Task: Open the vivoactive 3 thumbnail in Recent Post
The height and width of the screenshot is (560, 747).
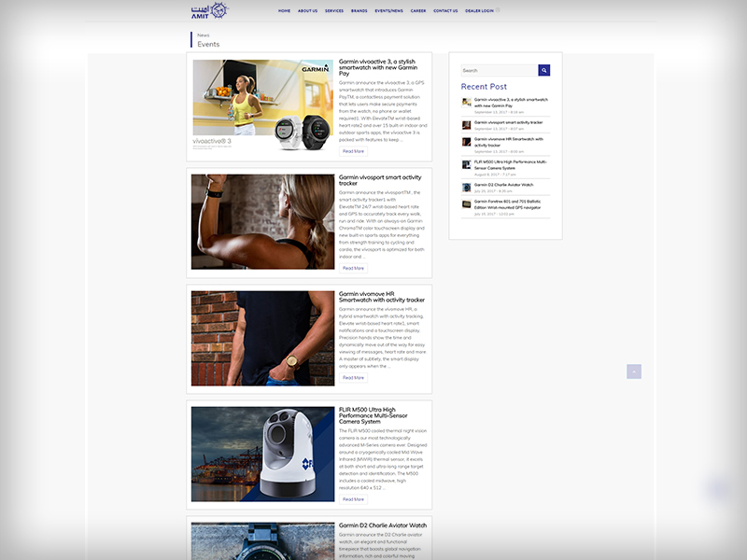Action: 466,103
